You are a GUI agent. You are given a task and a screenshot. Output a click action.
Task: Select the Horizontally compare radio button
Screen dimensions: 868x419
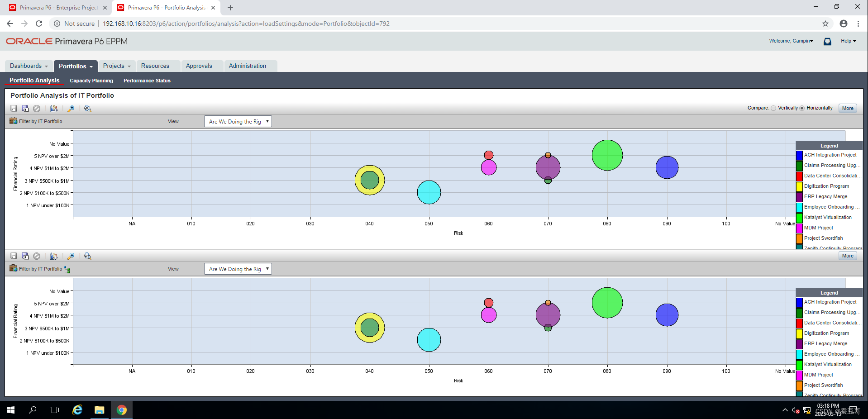[801, 108]
